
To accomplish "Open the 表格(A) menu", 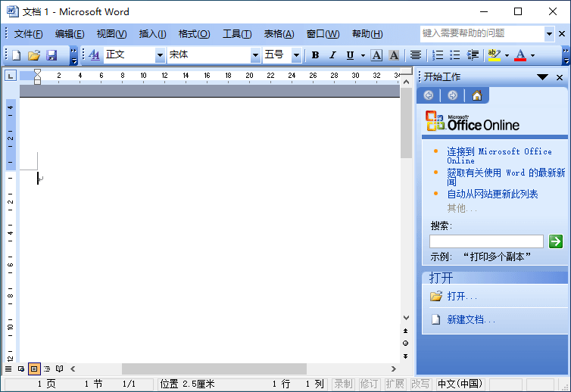I will coord(279,34).
